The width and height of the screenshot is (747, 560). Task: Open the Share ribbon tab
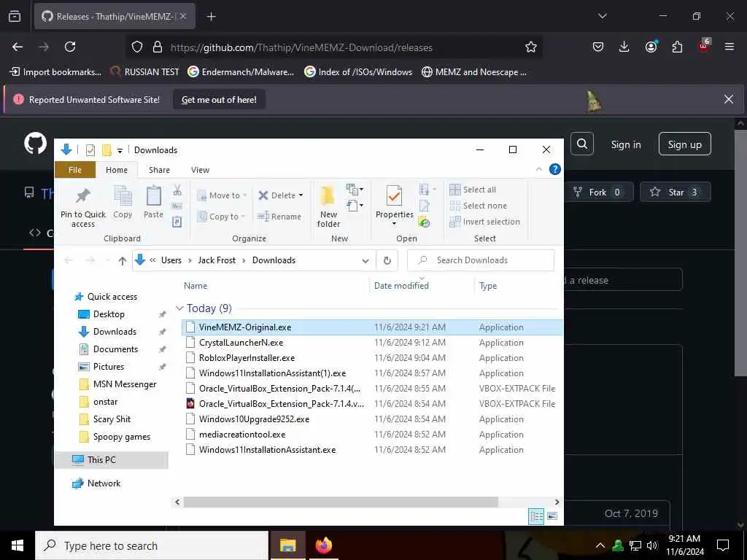tap(159, 170)
